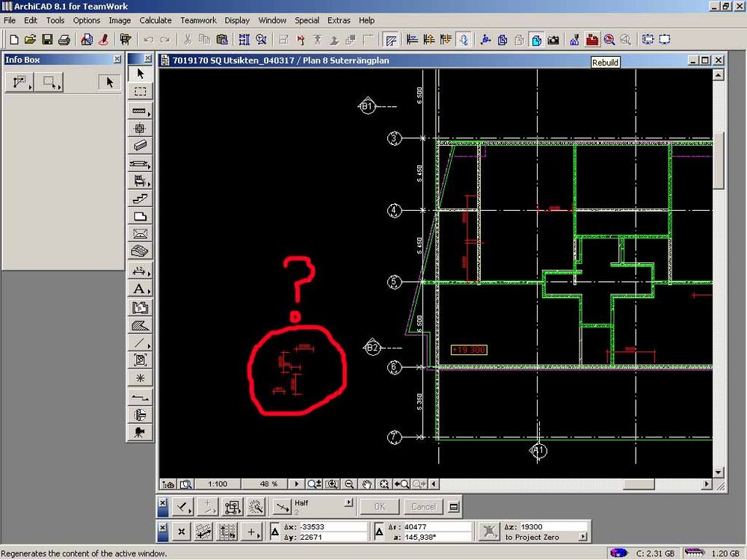
Task: Click the horizontal scrollbar thumb of plan window
Action: point(639,484)
